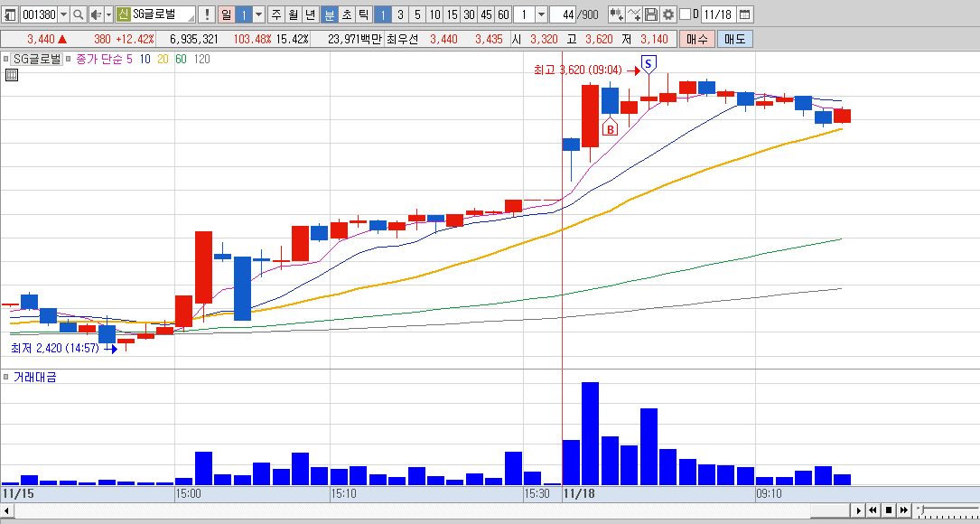Viewport: 980px width, 524px height.
Task: Select the 3-minute interval button
Action: click(x=400, y=14)
